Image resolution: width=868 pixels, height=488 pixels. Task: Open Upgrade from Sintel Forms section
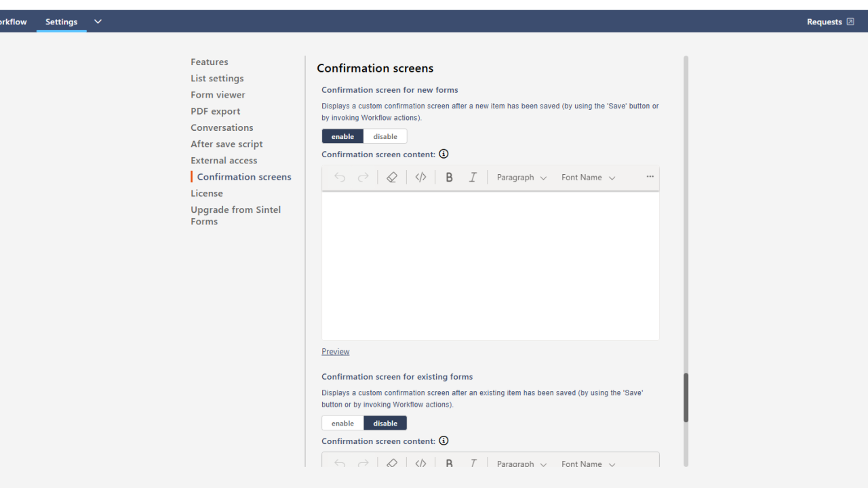coord(236,216)
